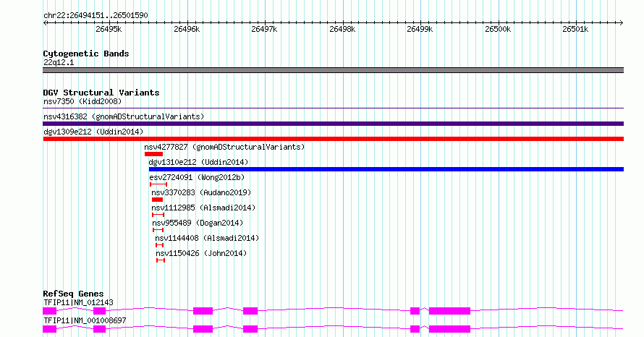This screenshot has height=337, width=644.
Task: Click the left arrowhead of the ruler
Action: click(45, 23)
